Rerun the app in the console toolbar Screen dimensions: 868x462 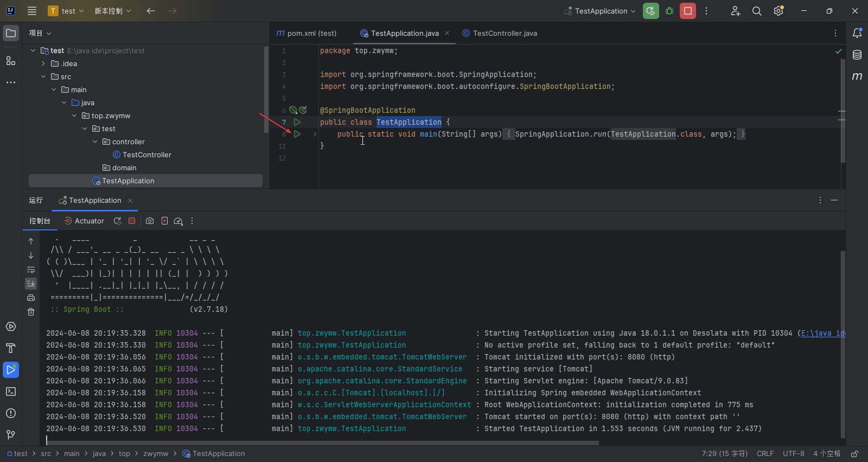pos(117,221)
